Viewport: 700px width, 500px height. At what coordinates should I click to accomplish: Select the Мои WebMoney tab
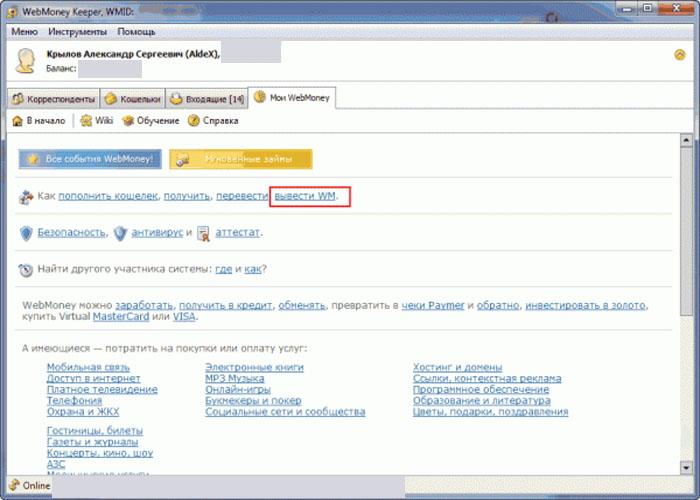(x=292, y=97)
